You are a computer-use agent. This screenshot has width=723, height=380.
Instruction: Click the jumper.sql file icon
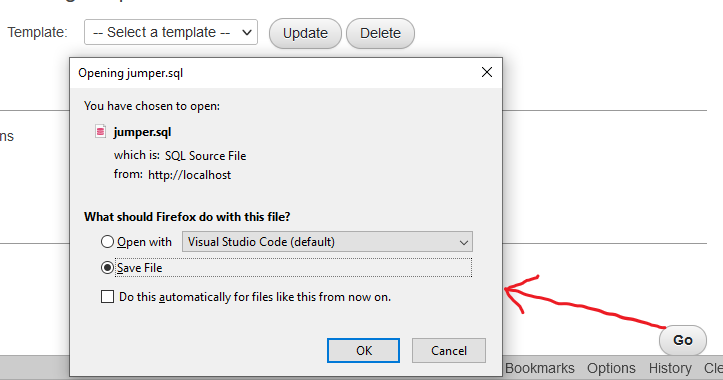click(100, 131)
